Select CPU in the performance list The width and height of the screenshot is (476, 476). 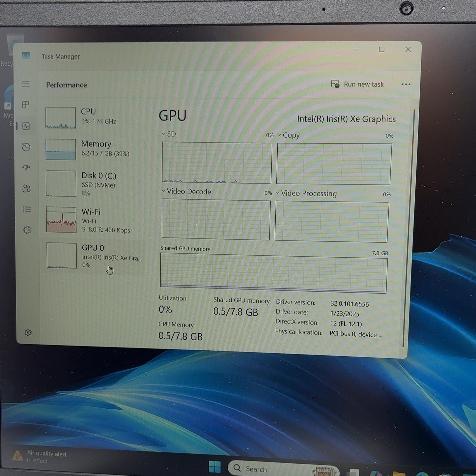pos(94,117)
